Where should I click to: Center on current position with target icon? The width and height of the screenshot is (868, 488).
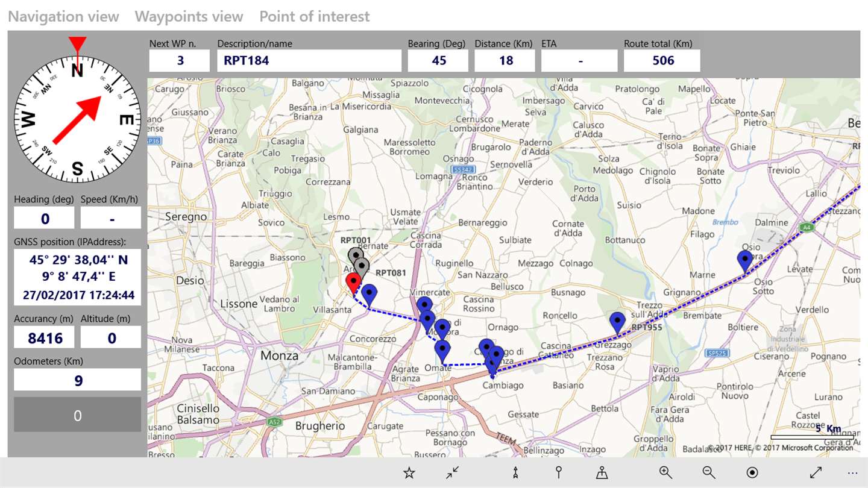pyautogui.click(x=752, y=473)
